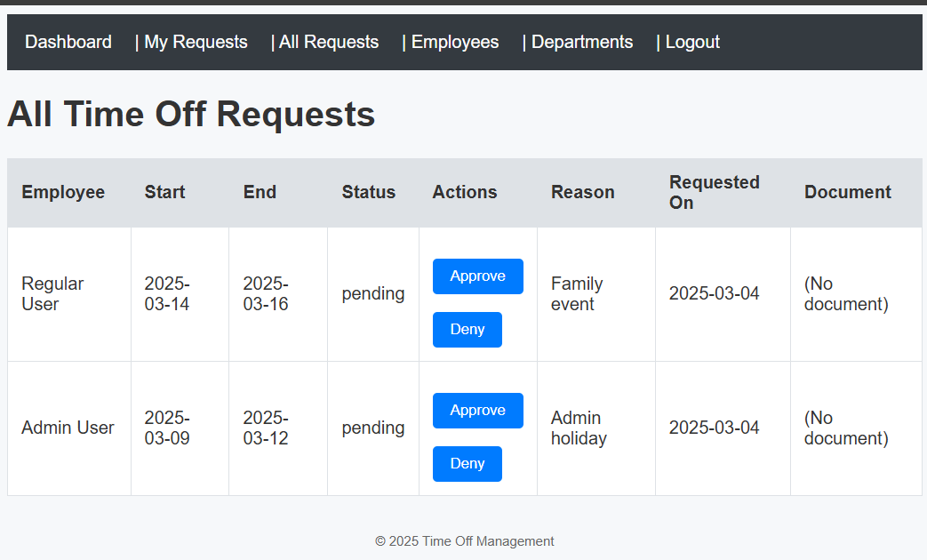Navigate to Departments

click(x=582, y=42)
